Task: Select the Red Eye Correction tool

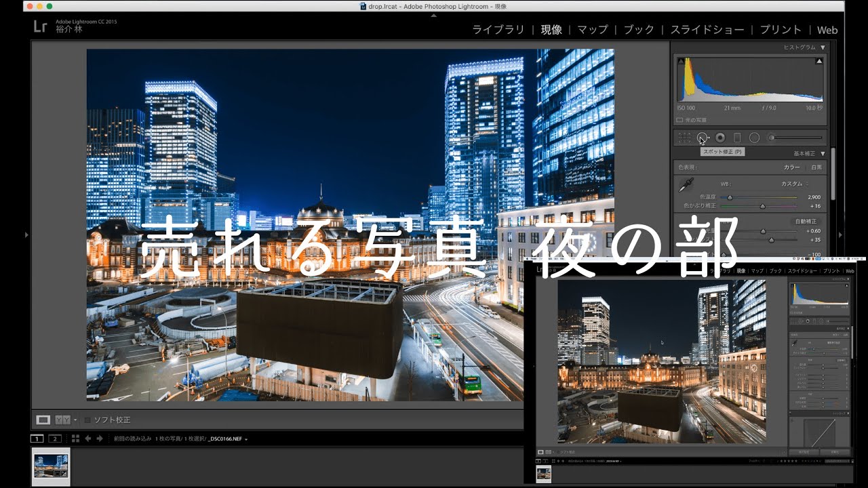Action: coord(720,138)
